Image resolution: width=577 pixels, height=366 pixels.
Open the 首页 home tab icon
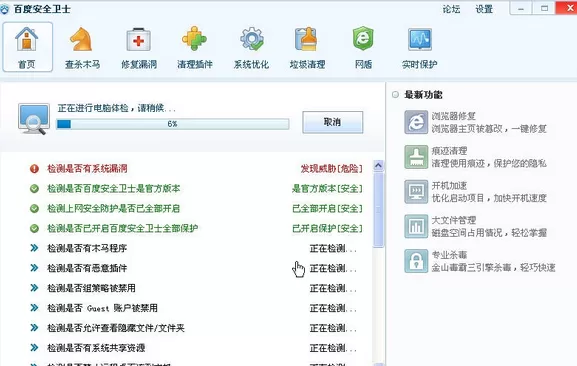coord(26,39)
